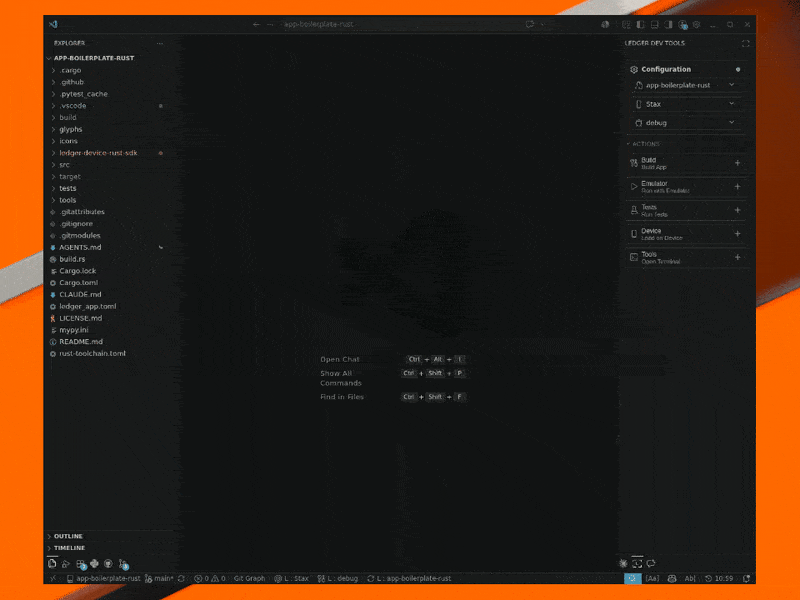The image size is (800, 600).
Task: Toggle primary sidebar visibility in the title bar
Action: point(640,24)
